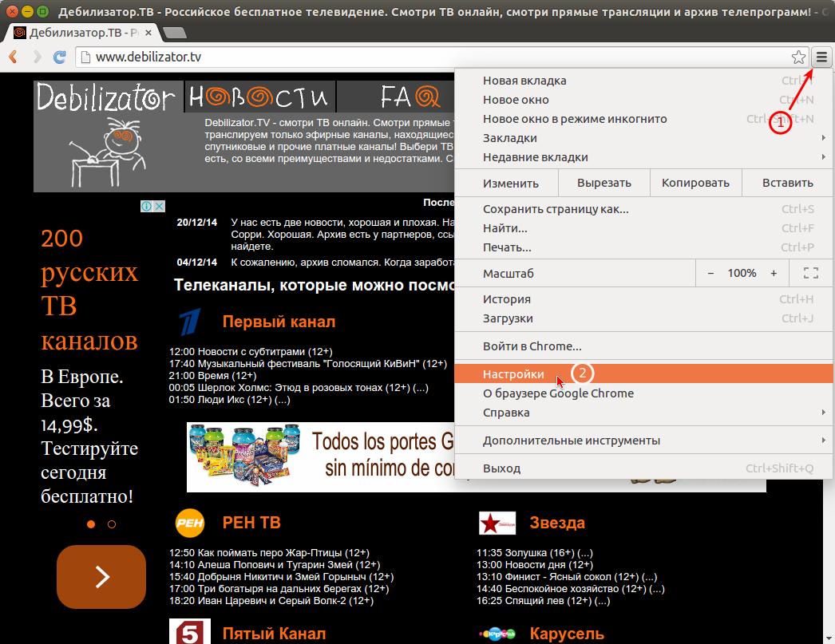Open the FAQ section banner

click(x=410, y=97)
